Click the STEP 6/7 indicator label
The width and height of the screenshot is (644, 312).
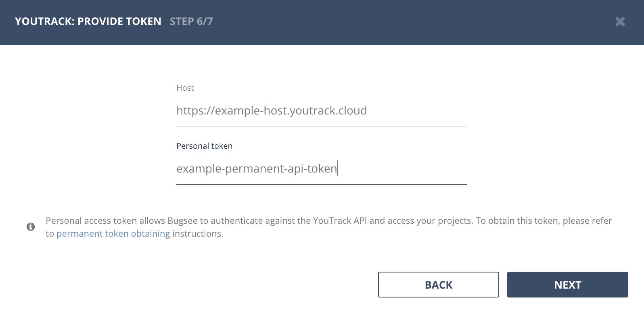(191, 22)
